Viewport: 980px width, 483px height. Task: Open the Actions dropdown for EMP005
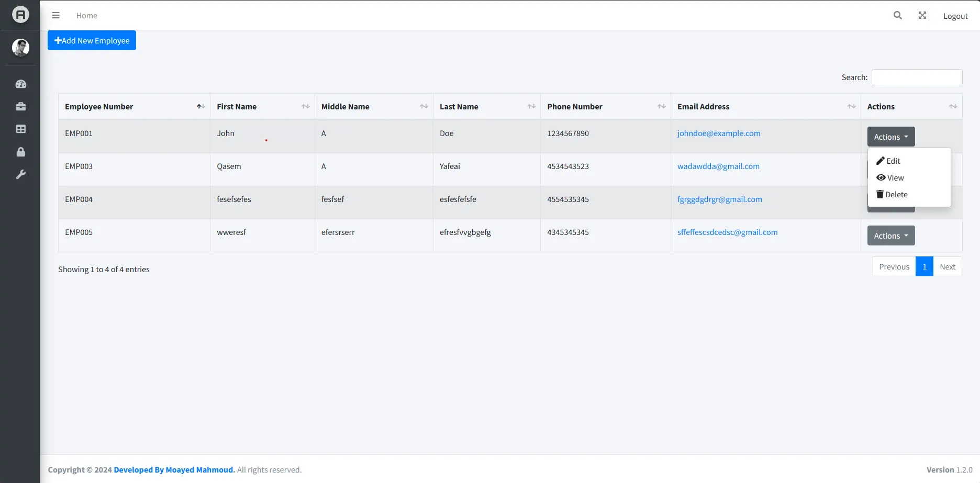[x=890, y=235]
